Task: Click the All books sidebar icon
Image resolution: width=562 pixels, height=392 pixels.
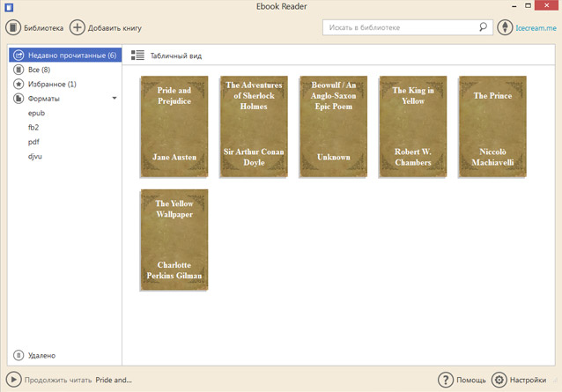Action: (x=18, y=70)
